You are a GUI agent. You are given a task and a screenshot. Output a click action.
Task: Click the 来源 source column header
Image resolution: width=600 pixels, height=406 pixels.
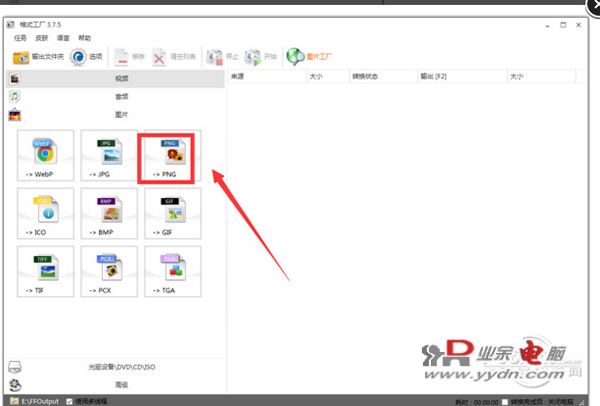267,77
